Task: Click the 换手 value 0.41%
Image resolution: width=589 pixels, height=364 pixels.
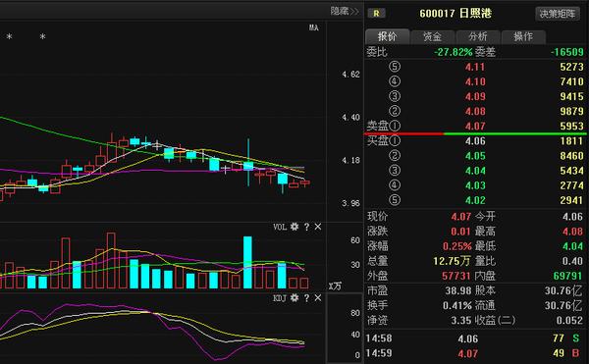Action: pyautogui.click(x=456, y=305)
